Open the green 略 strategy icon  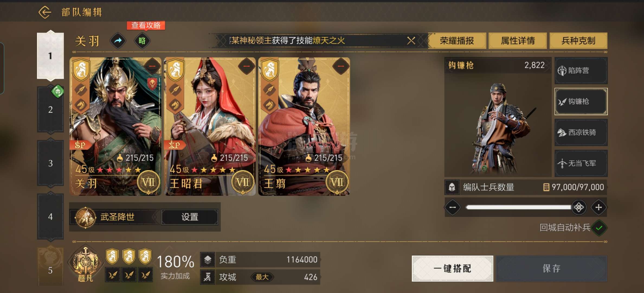pyautogui.click(x=142, y=41)
